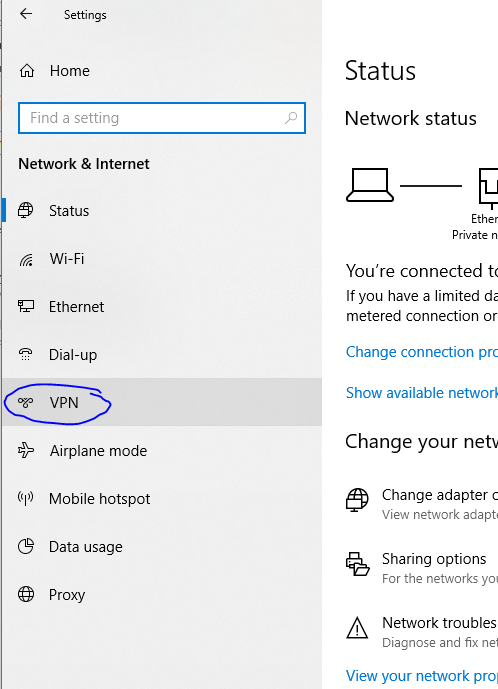Open the Mobile hotspot section
Screen dimensions: 498x689
tap(162, 498)
